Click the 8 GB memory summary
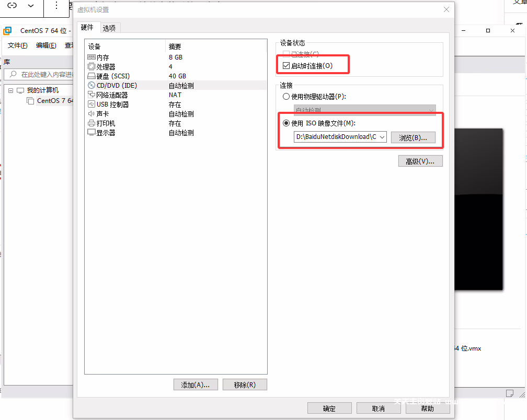This screenshot has width=527, height=420. [176, 57]
